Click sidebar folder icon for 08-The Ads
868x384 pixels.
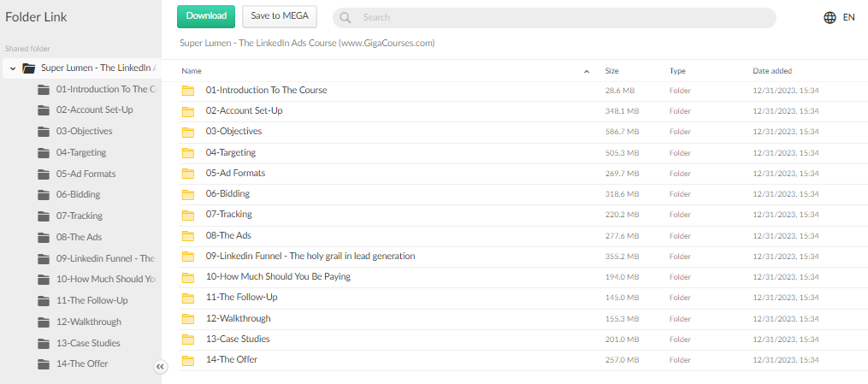click(44, 237)
